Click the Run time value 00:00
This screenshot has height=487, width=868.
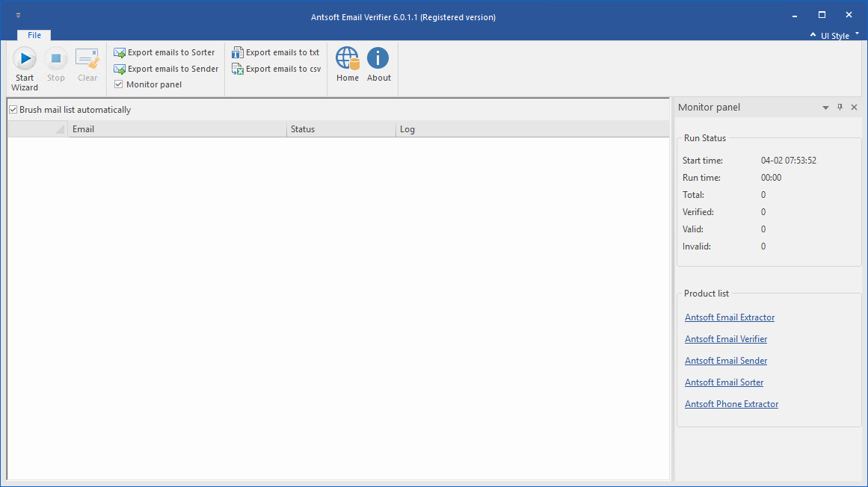(x=771, y=178)
